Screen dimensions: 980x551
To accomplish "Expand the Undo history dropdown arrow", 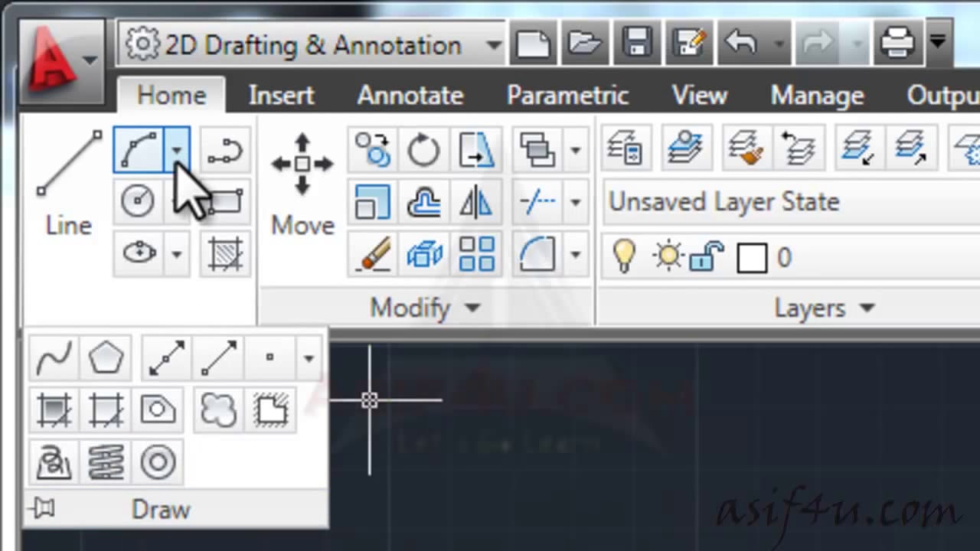I will [x=779, y=44].
